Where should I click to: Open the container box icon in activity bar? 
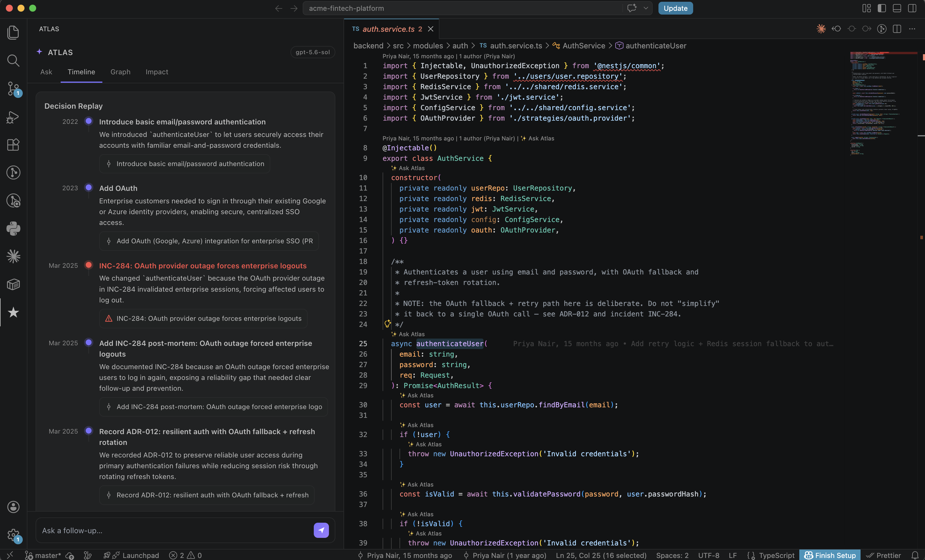[x=13, y=284]
